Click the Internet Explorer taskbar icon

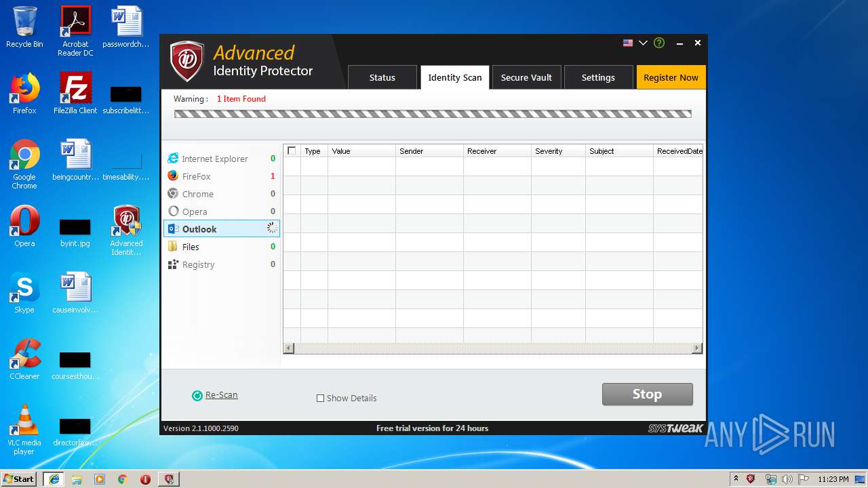point(54,479)
